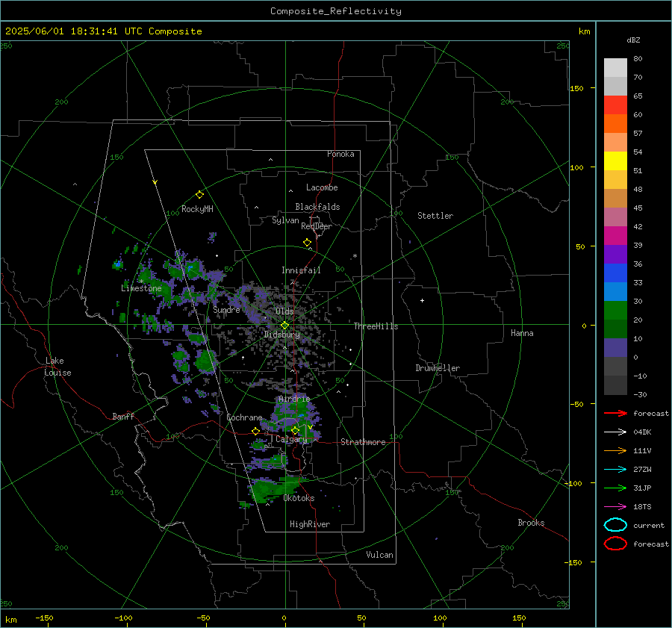Click the yellow diamond marker near RockyMH
672x628 pixels.
199,195
